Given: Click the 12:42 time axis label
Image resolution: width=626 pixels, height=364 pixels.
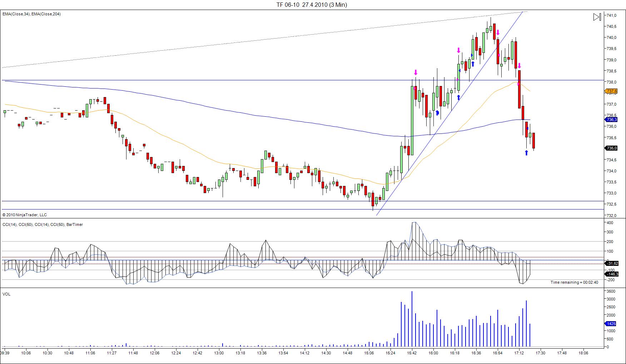Looking at the screenshot, I should [x=198, y=353].
